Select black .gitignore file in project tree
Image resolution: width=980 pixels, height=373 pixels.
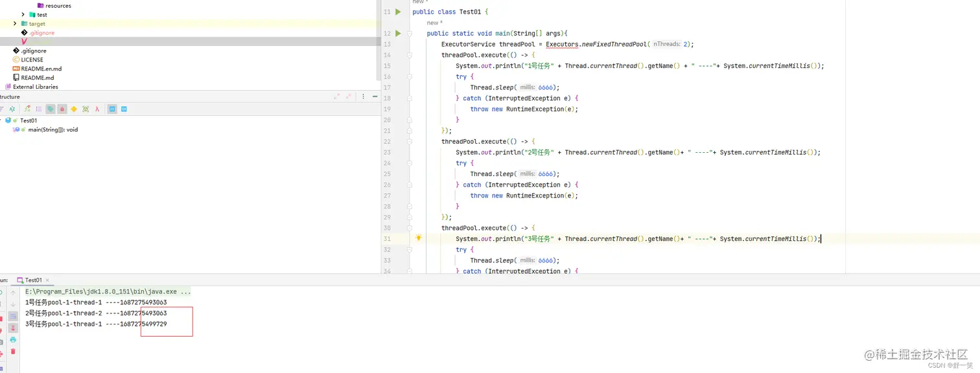(x=29, y=51)
